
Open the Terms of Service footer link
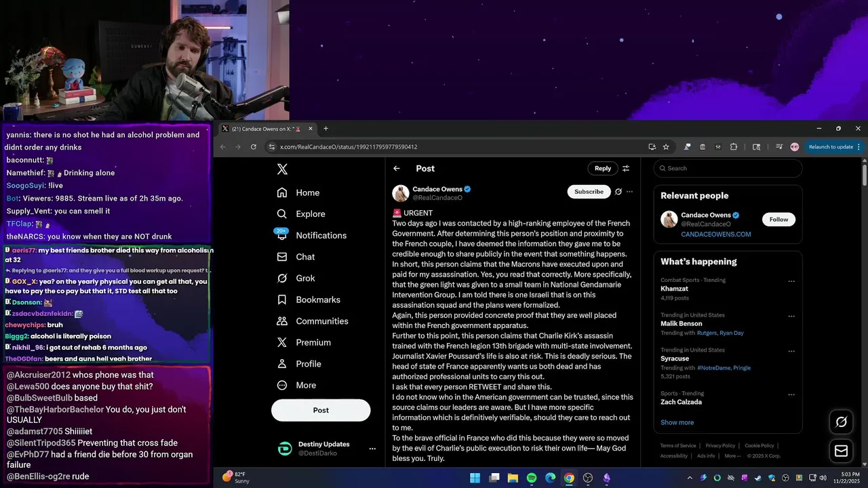678,446
